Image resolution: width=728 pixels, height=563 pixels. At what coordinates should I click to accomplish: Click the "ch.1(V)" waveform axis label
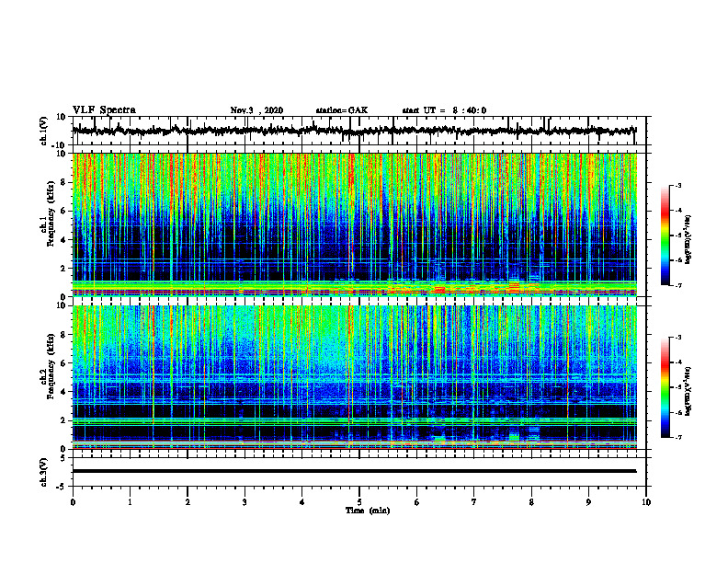click(x=44, y=131)
